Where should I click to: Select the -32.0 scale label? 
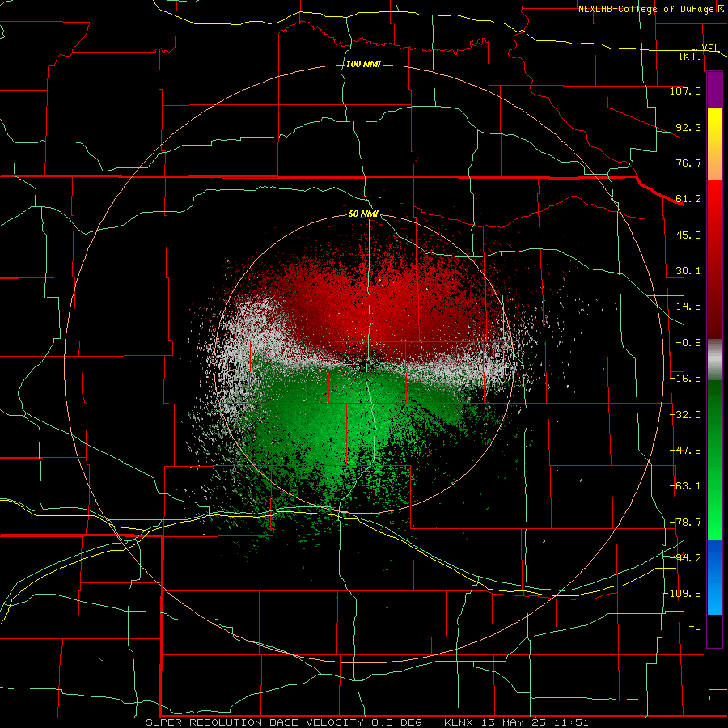coord(685,415)
